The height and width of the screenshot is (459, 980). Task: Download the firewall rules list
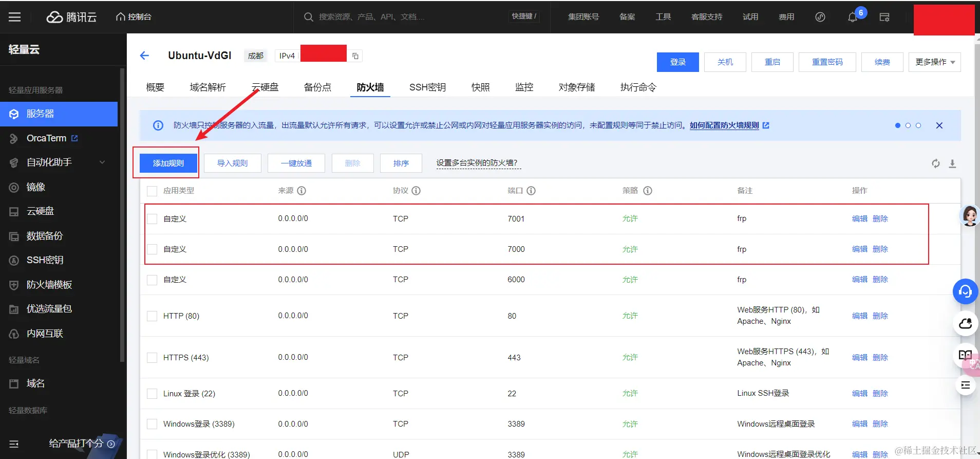952,163
